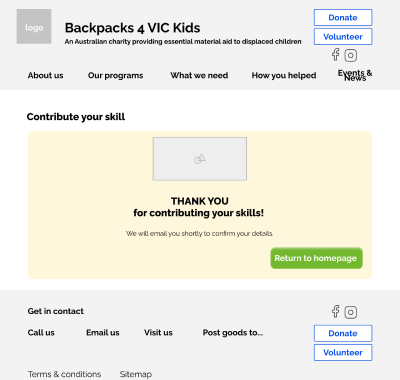Open the Our programs menu item
Image resolution: width=400 pixels, height=380 pixels.
click(115, 76)
